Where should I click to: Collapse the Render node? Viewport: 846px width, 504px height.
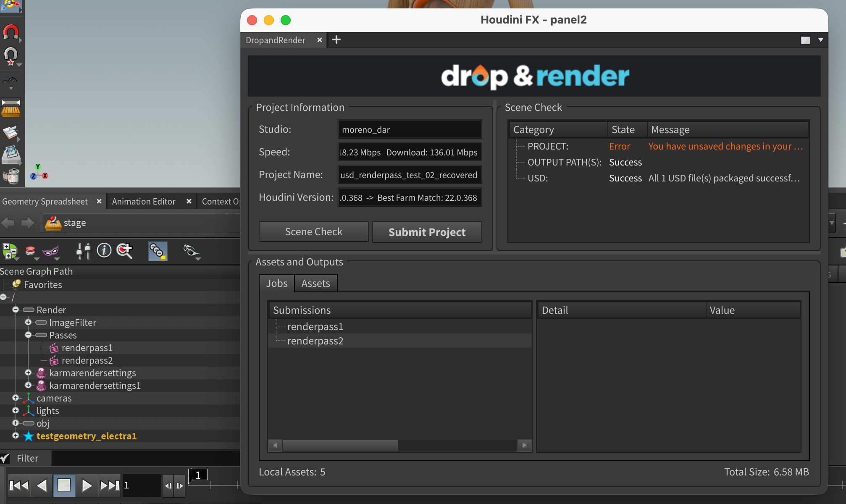16,310
